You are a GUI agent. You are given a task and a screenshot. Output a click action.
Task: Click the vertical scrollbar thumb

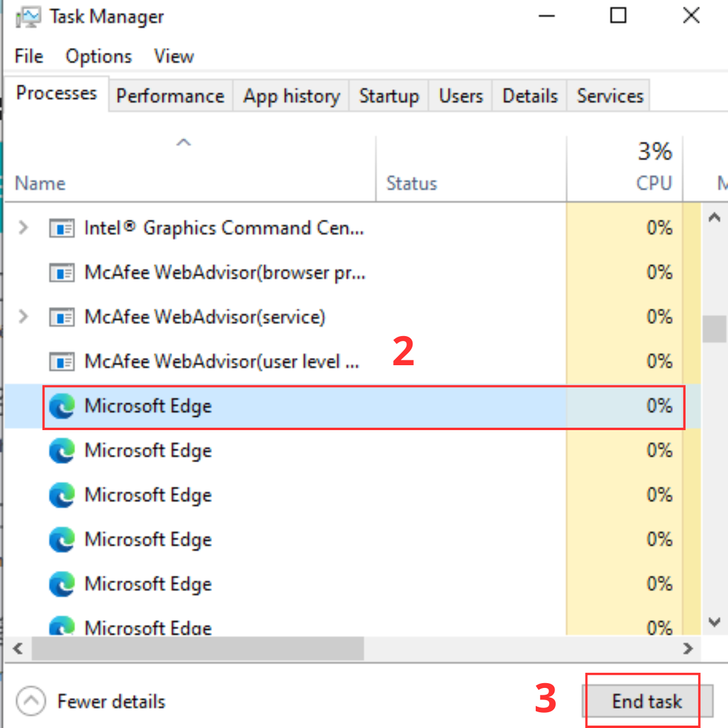[714, 329]
